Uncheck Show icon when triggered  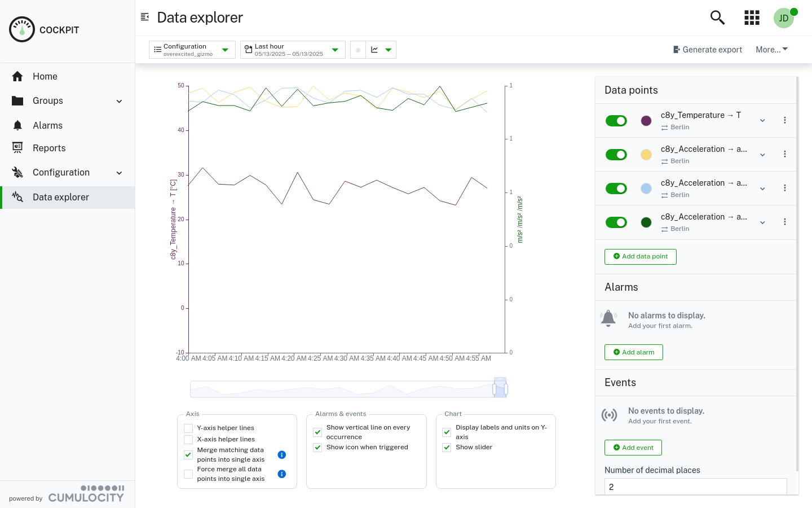click(x=317, y=447)
